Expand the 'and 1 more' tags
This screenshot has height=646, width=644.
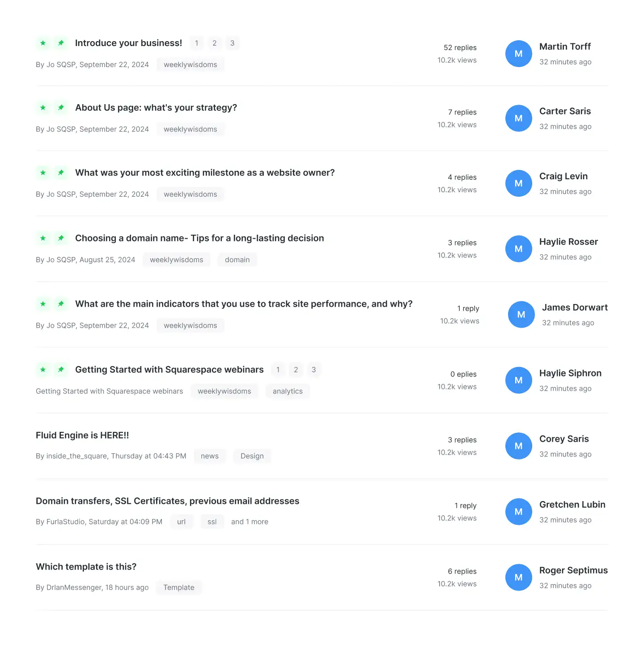250,522
